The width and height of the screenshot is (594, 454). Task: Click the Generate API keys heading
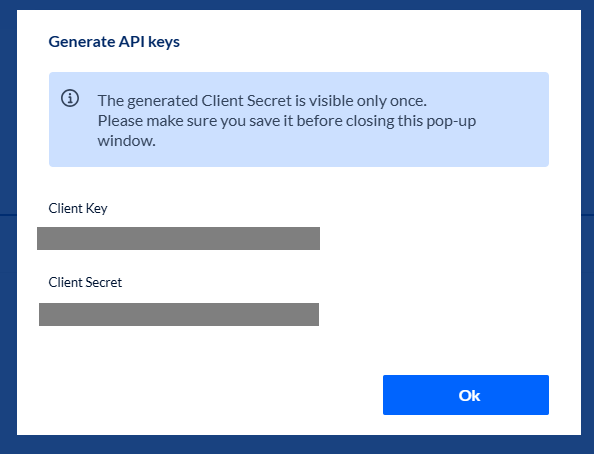[x=114, y=42]
